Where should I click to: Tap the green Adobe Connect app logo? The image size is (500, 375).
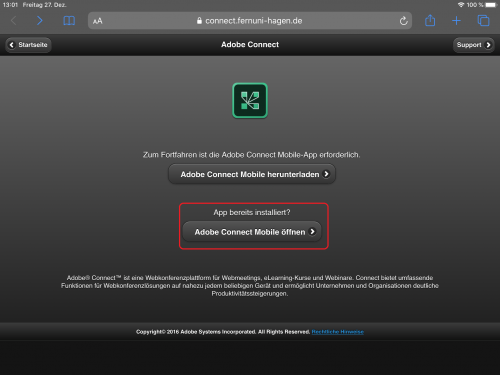(x=250, y=100)
